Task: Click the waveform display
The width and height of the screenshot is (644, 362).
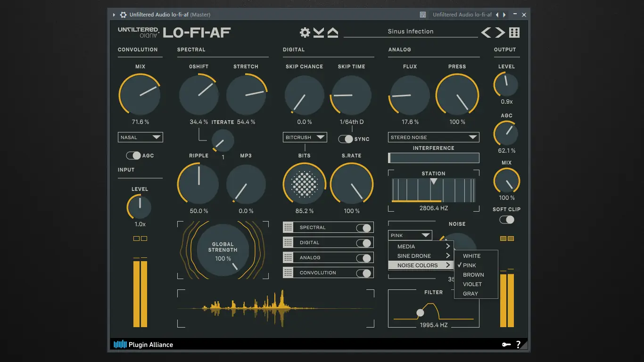Action: [x=276, y=308]
